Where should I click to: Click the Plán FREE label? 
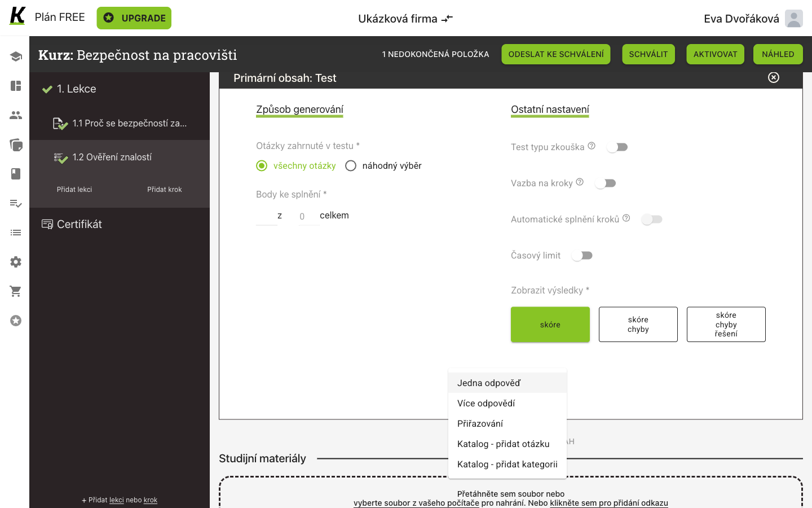[x=60, y=17]
